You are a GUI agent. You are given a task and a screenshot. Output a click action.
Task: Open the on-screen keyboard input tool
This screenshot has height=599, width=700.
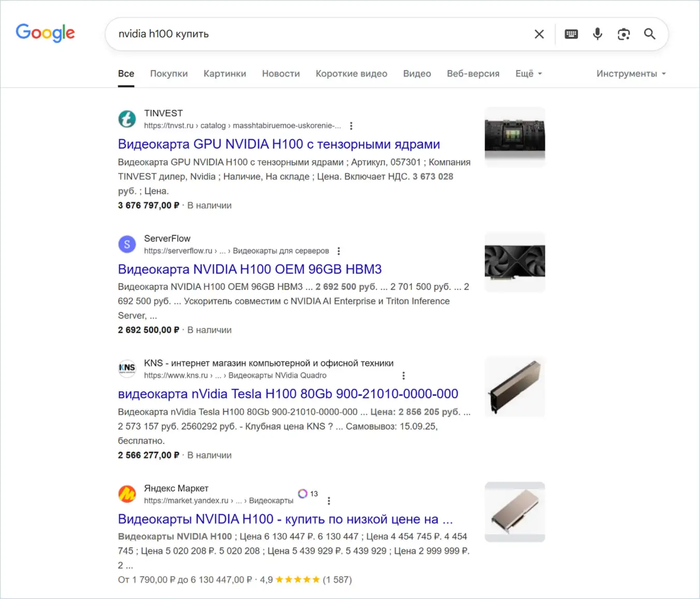click(x=571, y=34)
